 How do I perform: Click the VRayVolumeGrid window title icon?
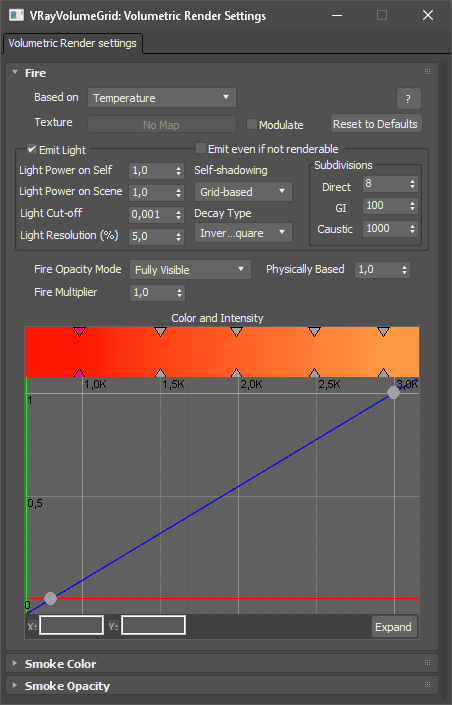[17, 15]
